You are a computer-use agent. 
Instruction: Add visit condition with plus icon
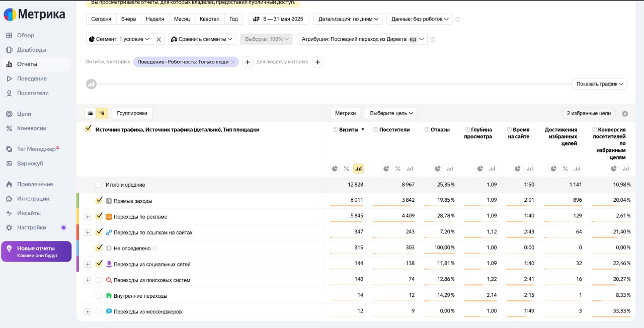point(248,62)
